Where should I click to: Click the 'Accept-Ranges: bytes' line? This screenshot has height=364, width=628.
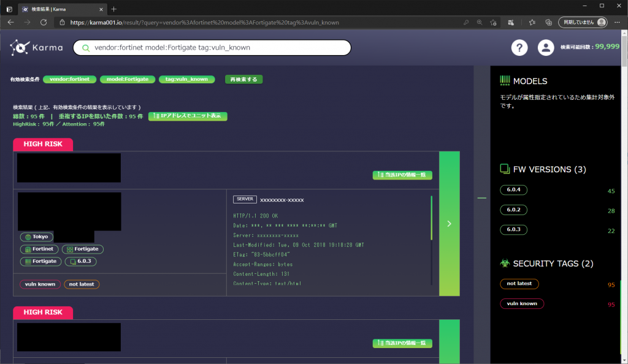(262, 264)
